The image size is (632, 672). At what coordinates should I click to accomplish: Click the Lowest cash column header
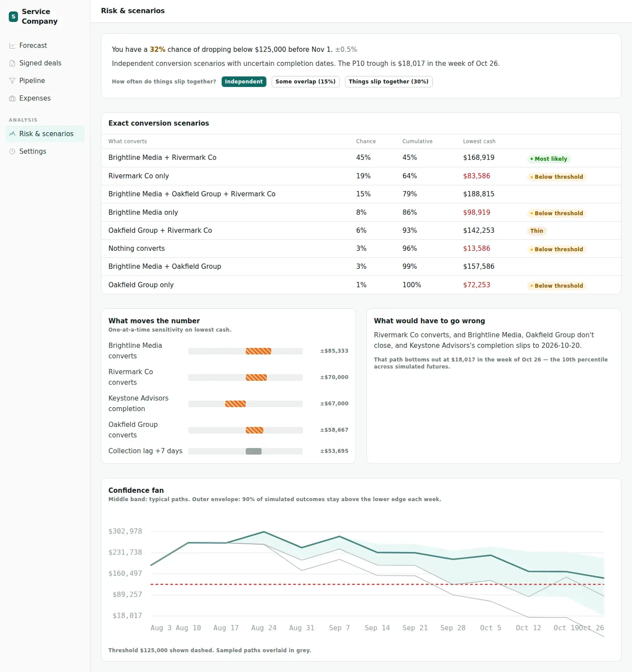tap(479, 141)
